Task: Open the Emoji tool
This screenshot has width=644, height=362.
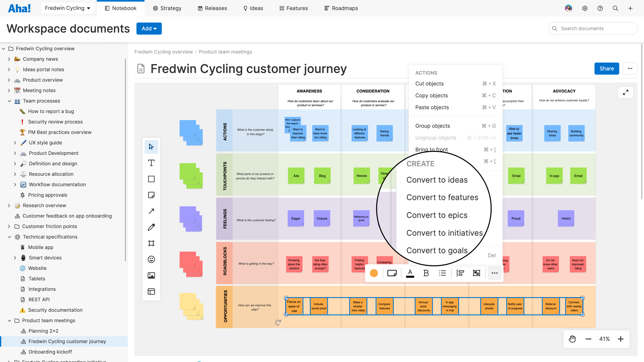Action: click(151, 259)
